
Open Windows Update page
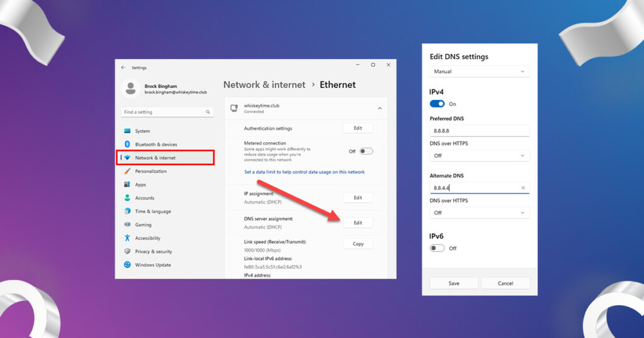153,265
